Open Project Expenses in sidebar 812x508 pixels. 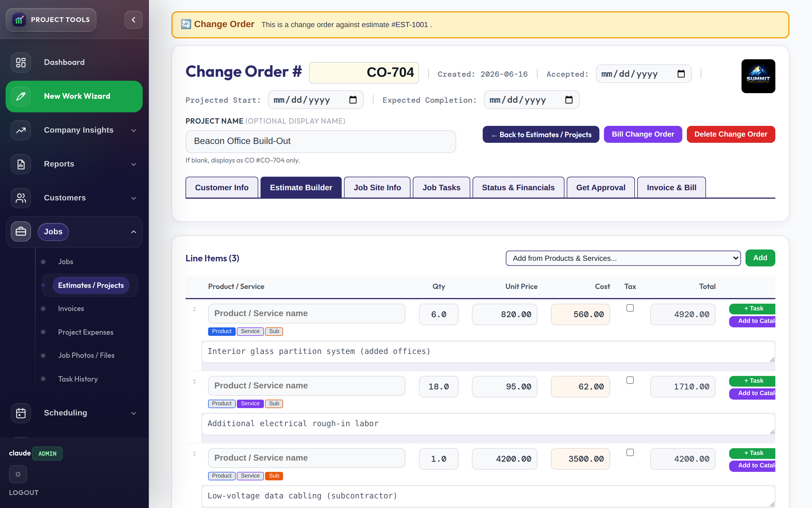[85, 332]
